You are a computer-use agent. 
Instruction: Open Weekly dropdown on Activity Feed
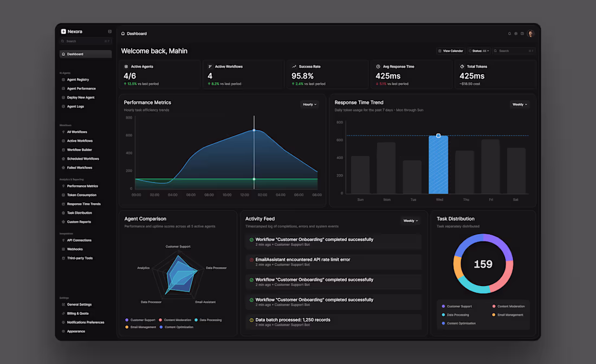[411, 221]
